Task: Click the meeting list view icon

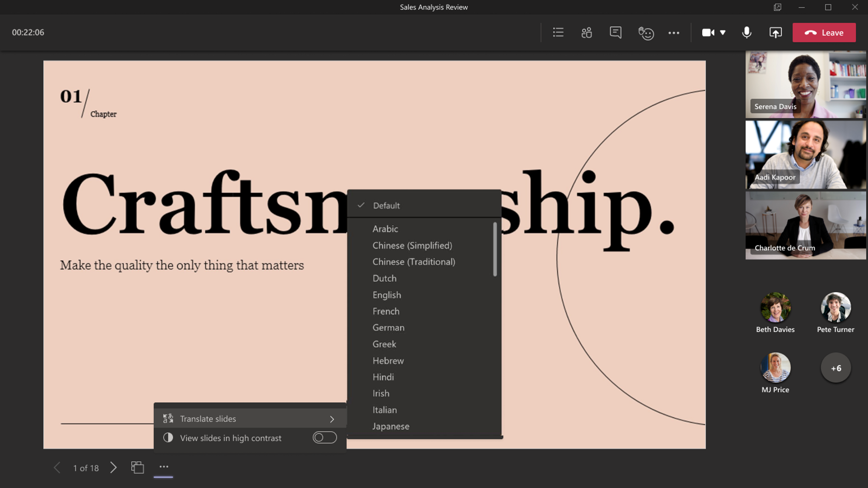Action: pyautogui.click(x=557, y=32)
